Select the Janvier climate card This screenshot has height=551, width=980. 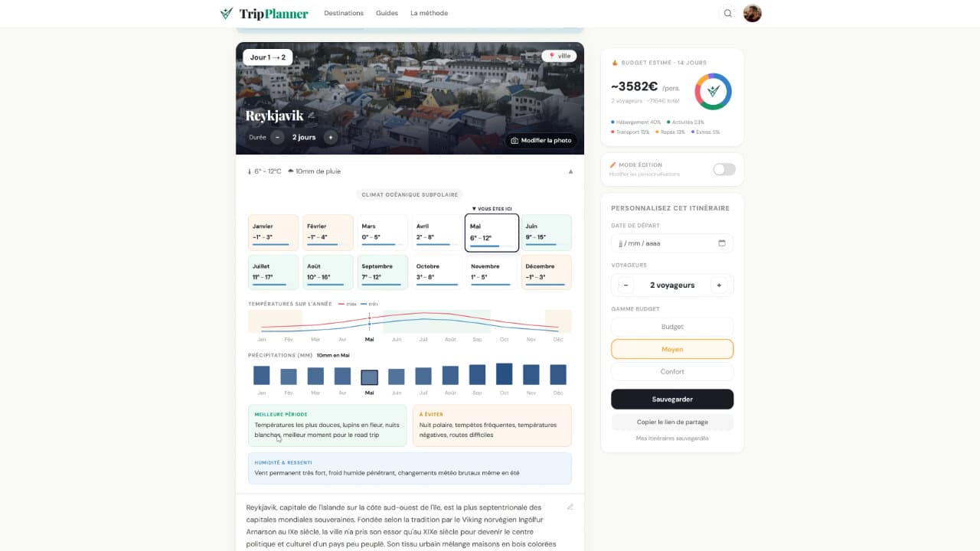[273, 233]
